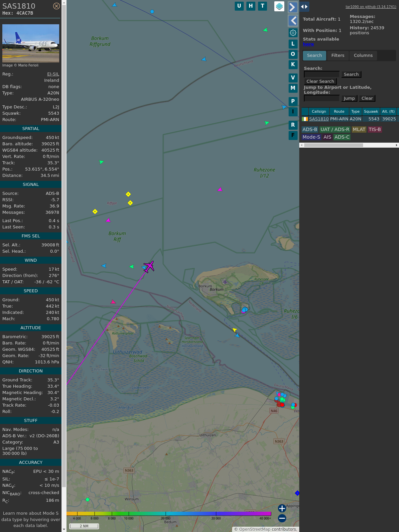This screenshot has width=399, height=532.
Task: Click the info panel vertical scrollbar
Action: 64,246
